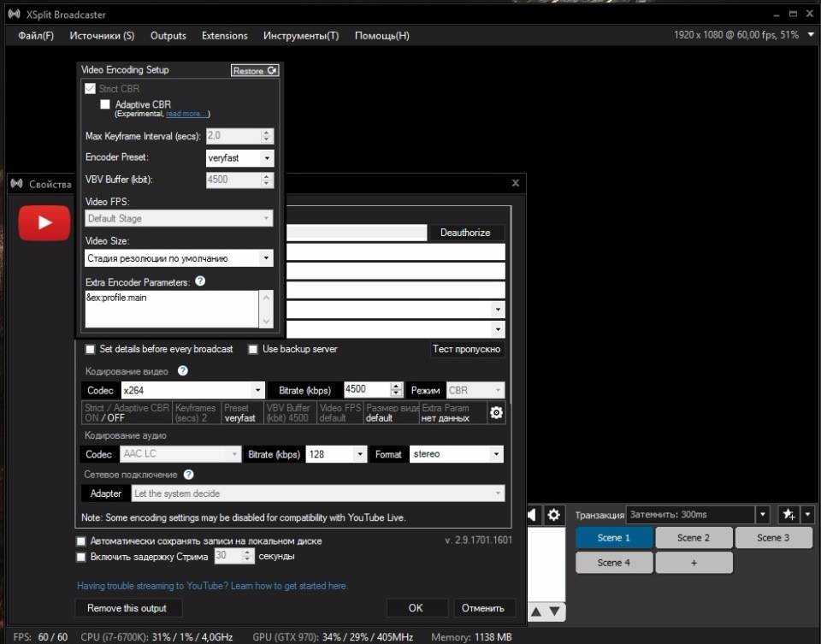Click the 'Тест пропускно' bandwidth test button
821x644 pixels.
pos(467,349)
